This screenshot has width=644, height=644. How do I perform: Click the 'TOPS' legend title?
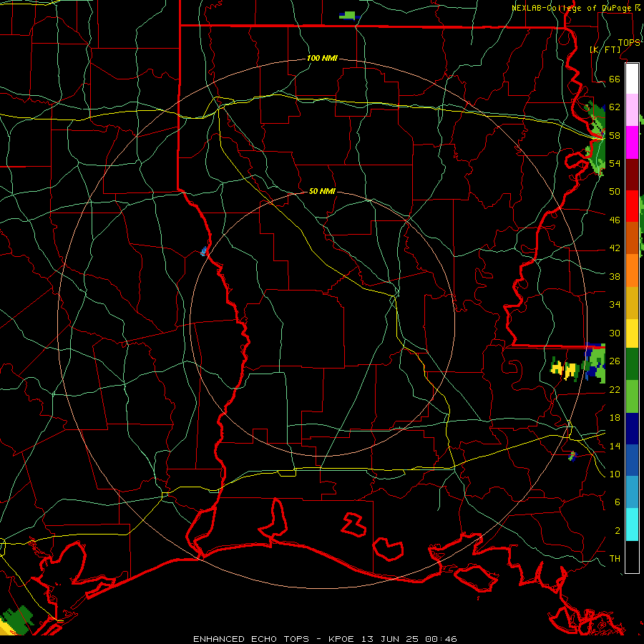click(x=629, y=42)
